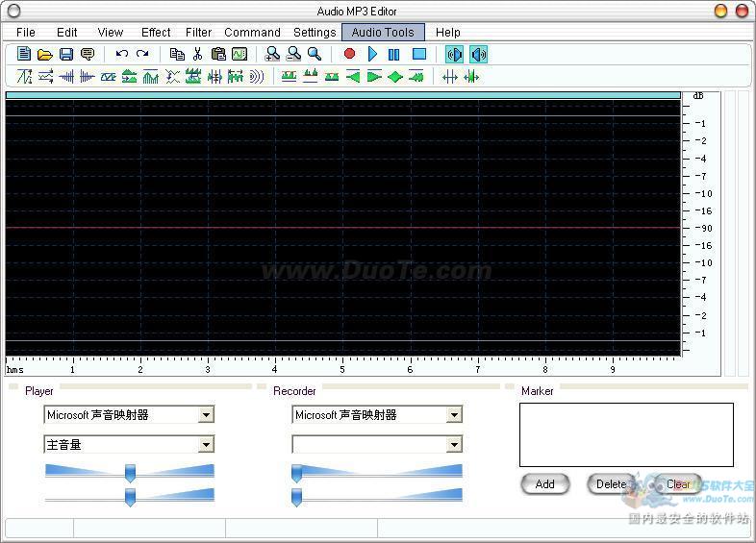This screenshot has width=756, height=543.
Task: Open the Edit menu
Action: pos(66,33)
